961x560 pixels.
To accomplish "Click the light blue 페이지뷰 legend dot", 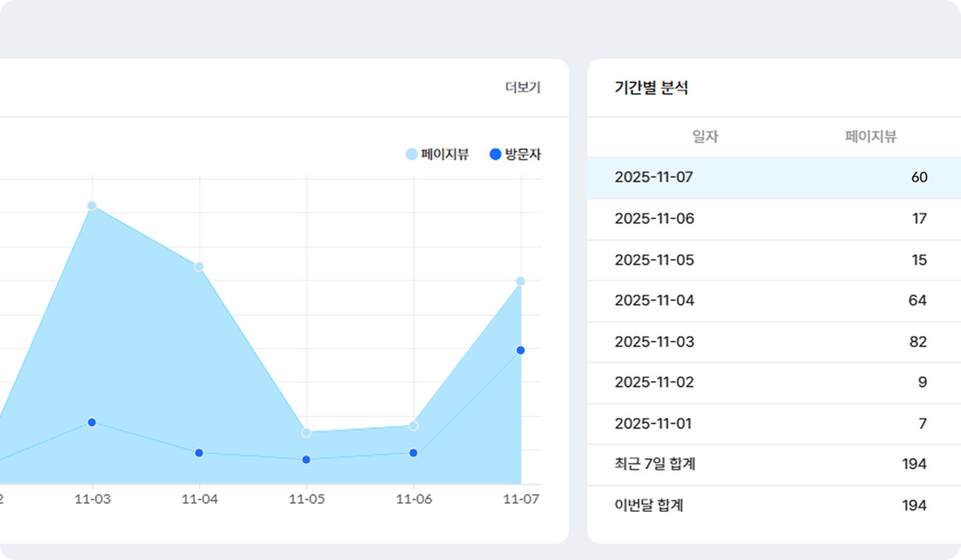I will pyautogui.click(x=411, y=155).
